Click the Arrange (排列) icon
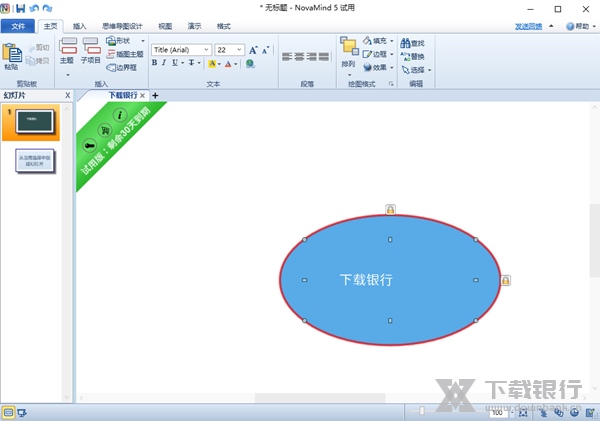 click(x=348, y=50)
